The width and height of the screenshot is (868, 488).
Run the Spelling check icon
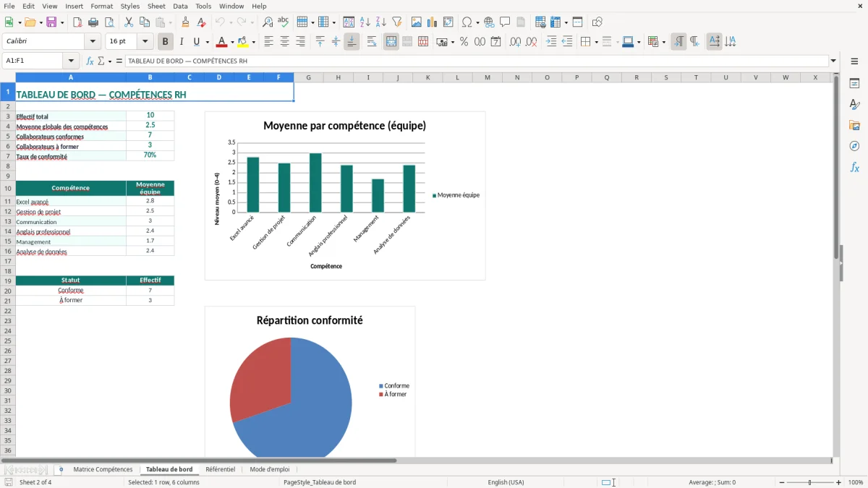pyautogui.click(x=284, y=22)
